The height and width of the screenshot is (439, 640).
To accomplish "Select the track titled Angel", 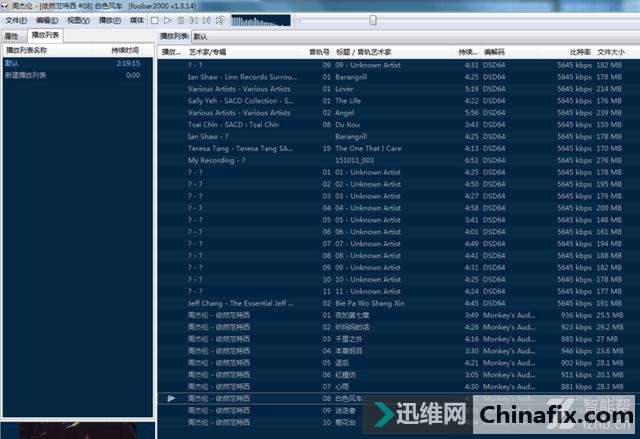I will (398, 113).
